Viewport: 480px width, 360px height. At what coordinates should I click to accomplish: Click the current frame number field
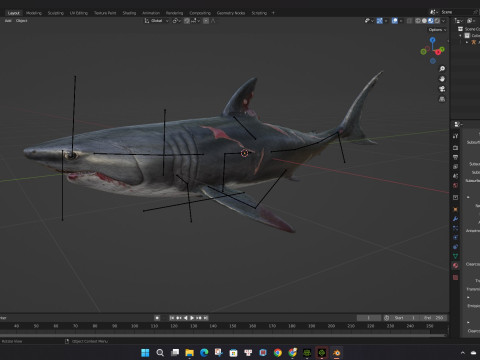click(369, 318)
